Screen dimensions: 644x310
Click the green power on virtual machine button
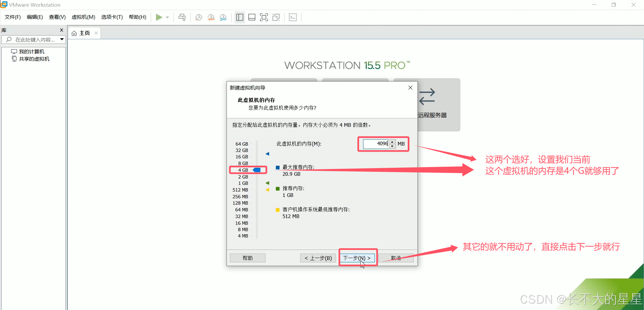[x=159, y=17]
